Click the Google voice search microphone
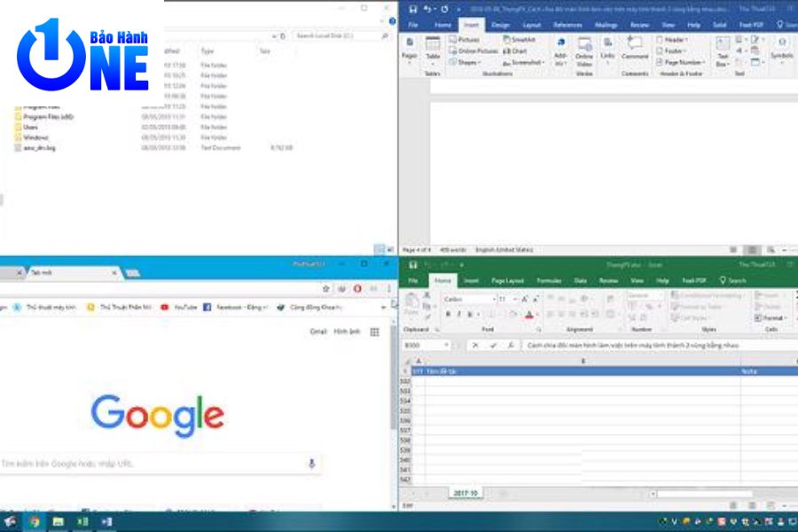This screenshot has width=798, height=532. pyautogui.click(x=311, y=464)
